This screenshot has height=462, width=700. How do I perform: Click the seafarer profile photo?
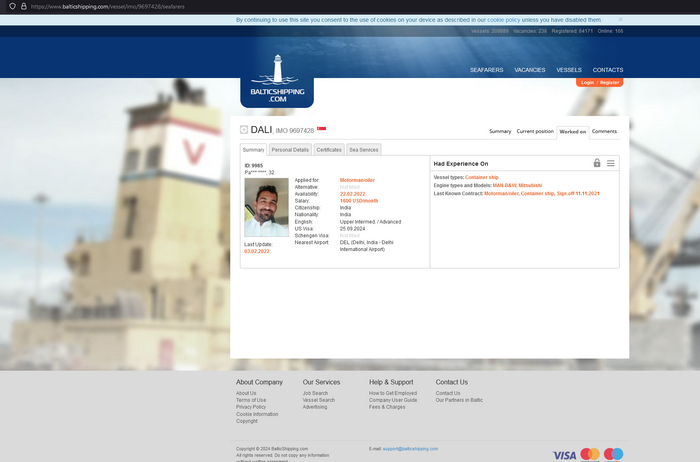point(266,207)
